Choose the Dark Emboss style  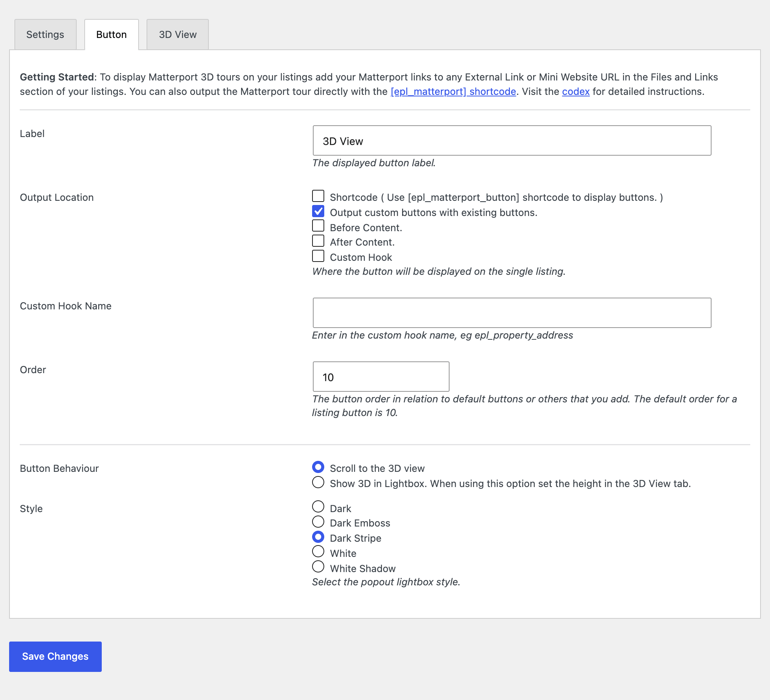tap(318, 522)
